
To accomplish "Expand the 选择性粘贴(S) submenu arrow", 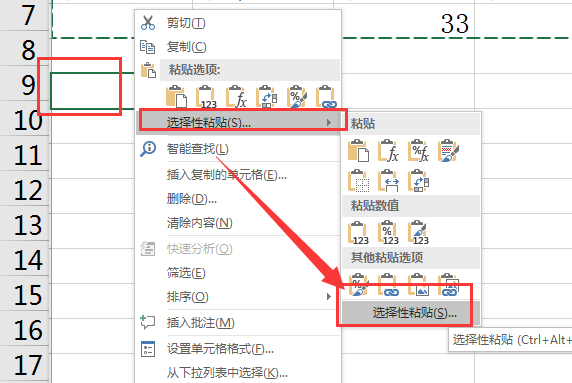I will click(329, 123).
